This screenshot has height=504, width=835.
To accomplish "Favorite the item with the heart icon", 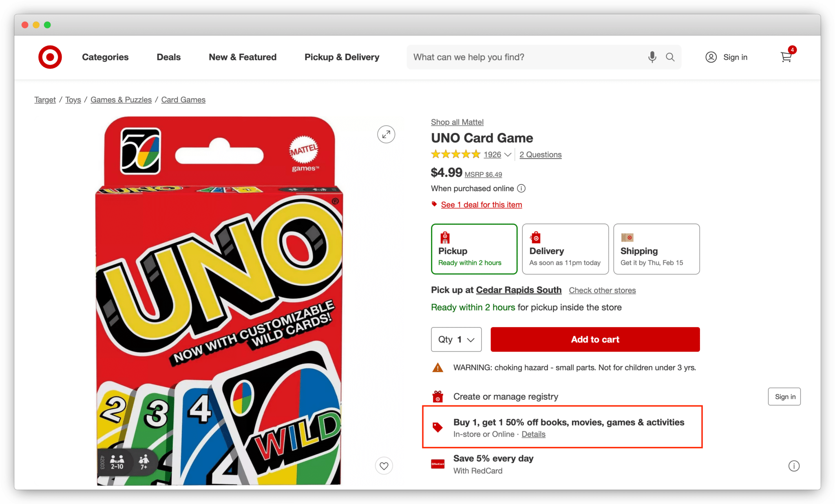I will coord(384,465).
